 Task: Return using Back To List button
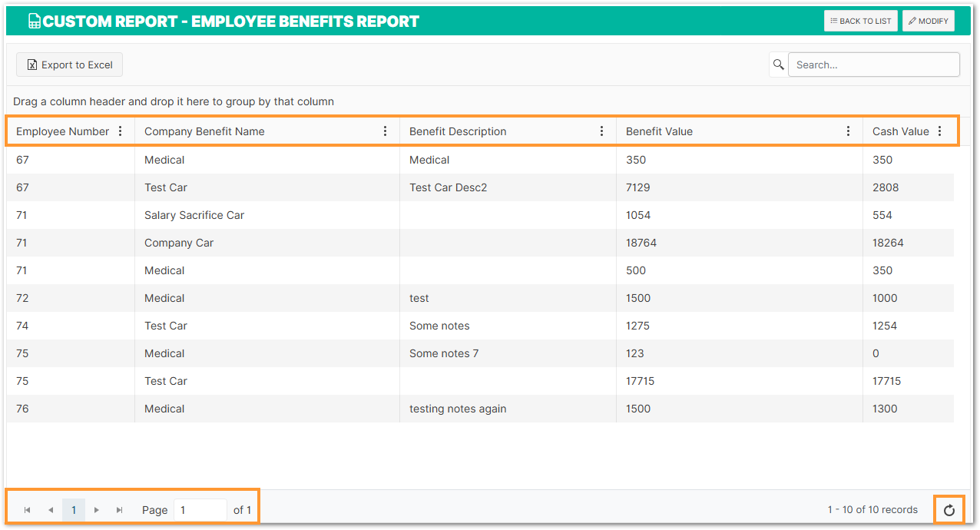861,21
